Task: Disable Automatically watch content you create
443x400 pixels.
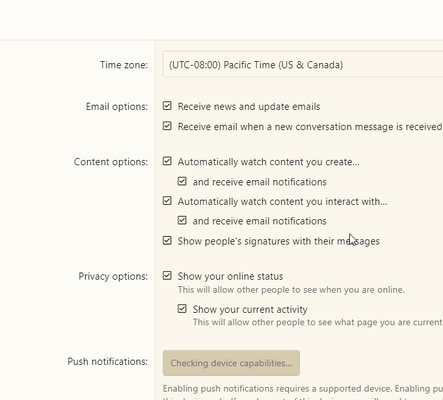Action: pyautogui.click(x=167, y=161)
